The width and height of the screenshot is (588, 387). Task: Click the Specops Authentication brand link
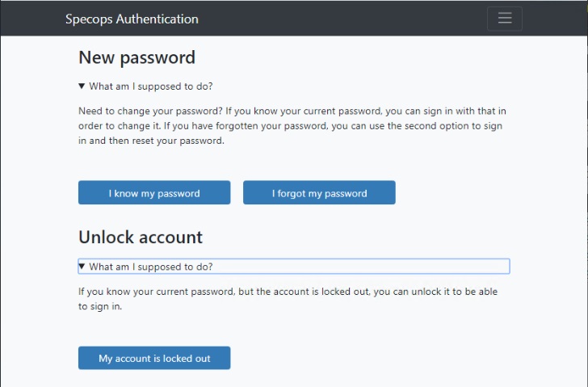pos(132,19)
